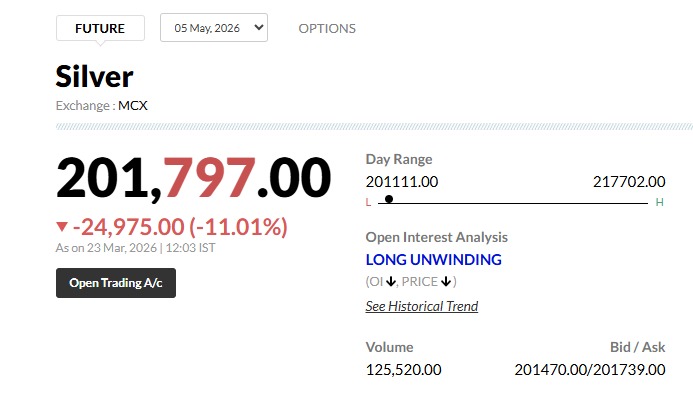Click the day low value 201111.00
The height and width of the screenshot is (404, 693).
[x=402, y=181]
